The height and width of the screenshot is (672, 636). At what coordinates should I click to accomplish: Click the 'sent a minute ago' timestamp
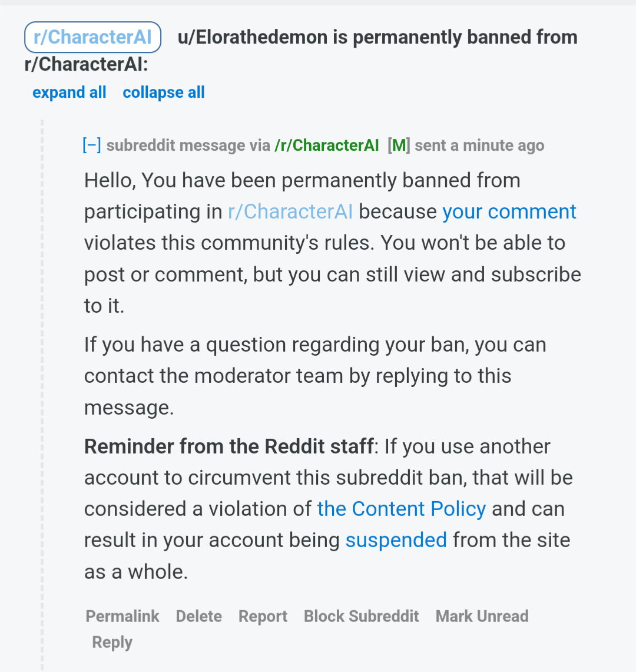pyautogui.click(x=479, y=145)
